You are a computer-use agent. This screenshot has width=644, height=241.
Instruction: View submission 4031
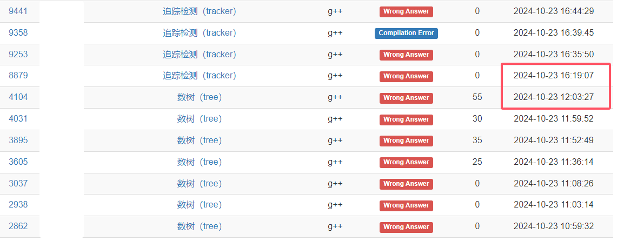18,119
